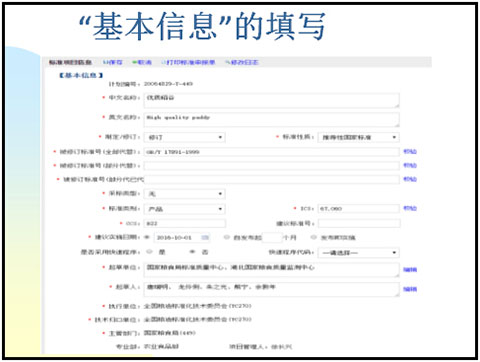480x362 pixels.
Task: Open the 制定/修订 dropdown showing 修订
Action: (x=185, y=137)
